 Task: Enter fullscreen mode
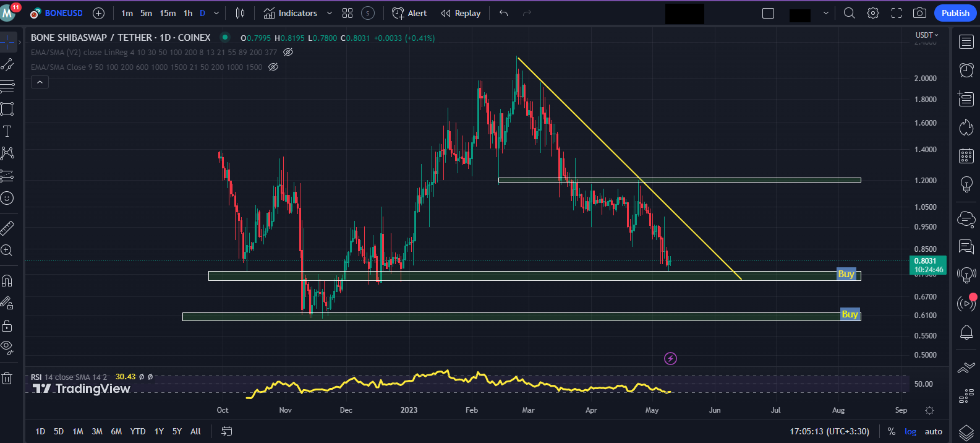pos(897,13)
